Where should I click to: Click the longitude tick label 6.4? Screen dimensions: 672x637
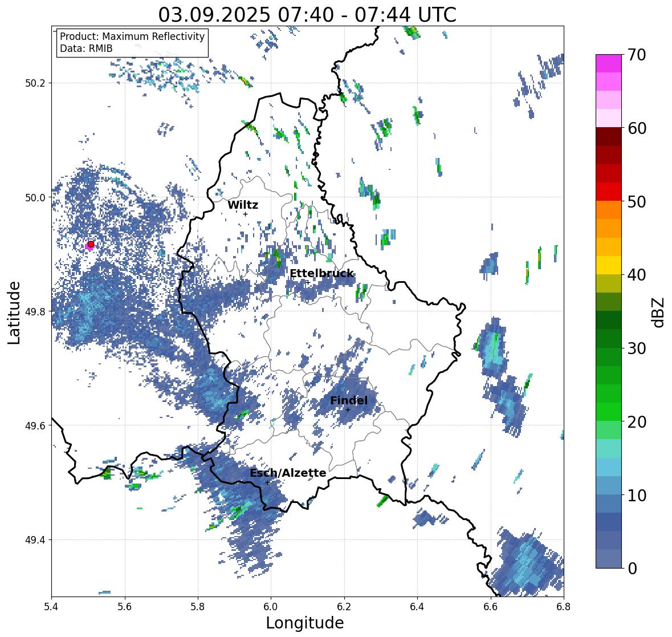click(x=417, y=606)
